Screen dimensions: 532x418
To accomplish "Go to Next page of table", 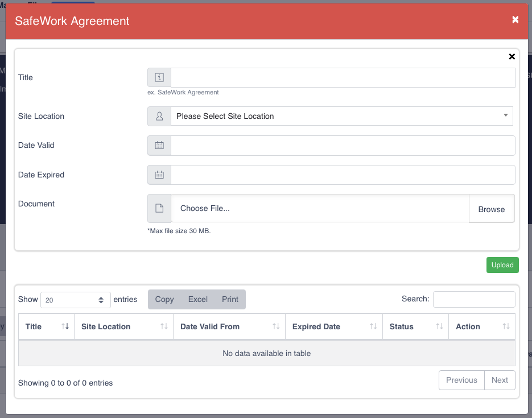I will pyautogui.click(x=500, y=380).
